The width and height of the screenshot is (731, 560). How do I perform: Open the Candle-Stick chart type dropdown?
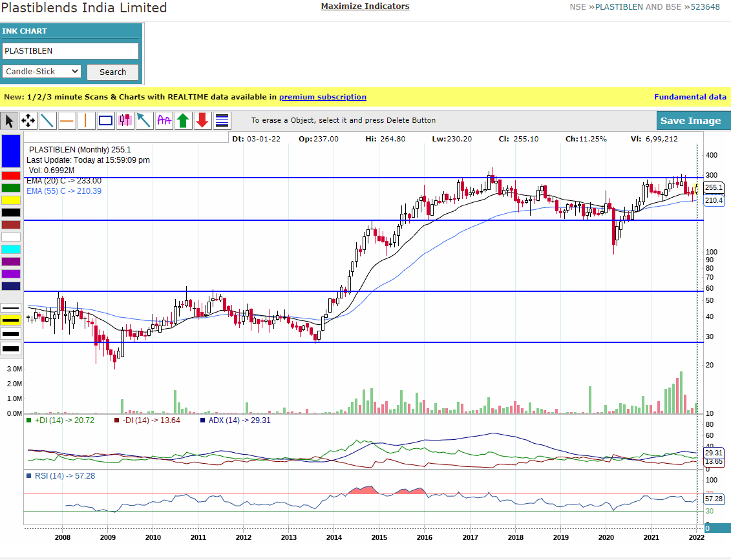coord(41,71)
